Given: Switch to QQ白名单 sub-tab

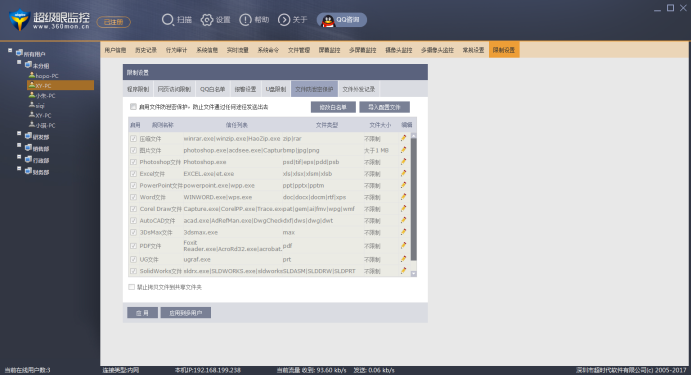Looking at the screenshot, I should 213,89.
